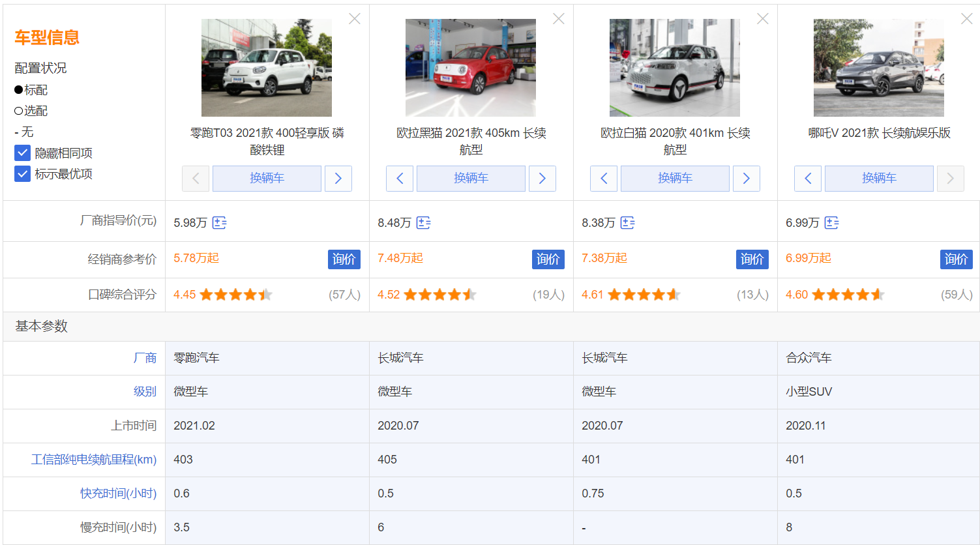Open 欧拉黑猫 2021款 405km title link

tap(471, 141)
